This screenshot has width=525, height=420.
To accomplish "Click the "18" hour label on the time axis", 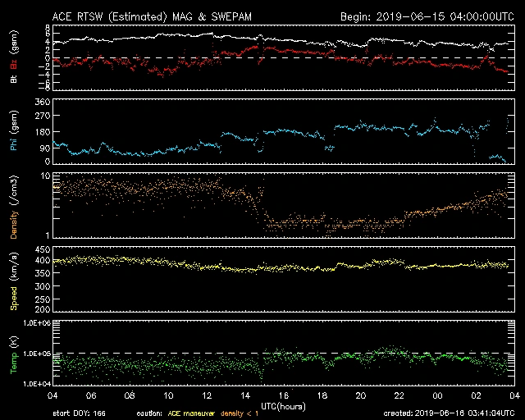I will [x=322, y=395].
